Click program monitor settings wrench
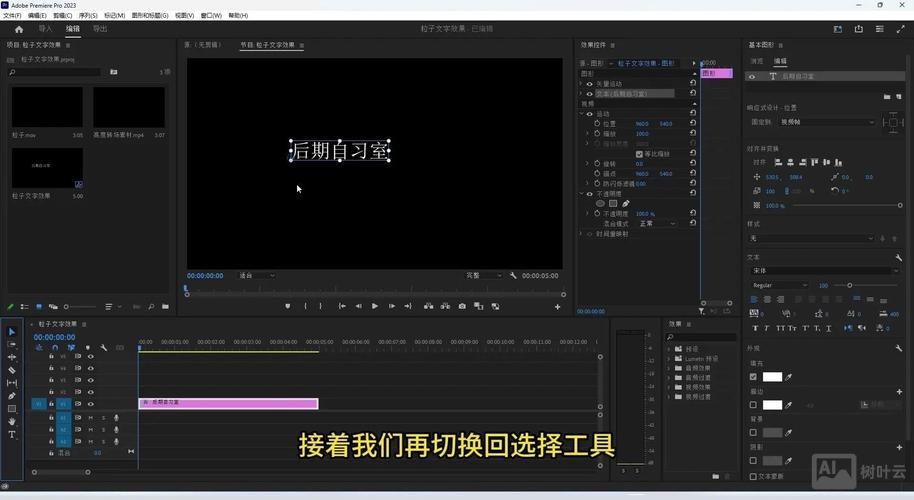 (x=513, y=276)
